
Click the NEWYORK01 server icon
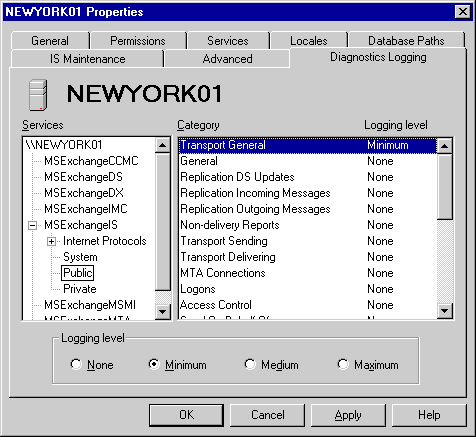pyautogui.click(x=38, y=95)
